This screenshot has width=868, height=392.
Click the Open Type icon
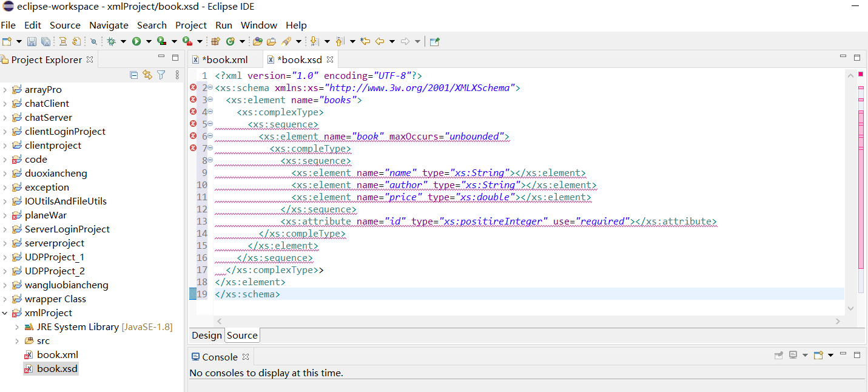point(258,41)
